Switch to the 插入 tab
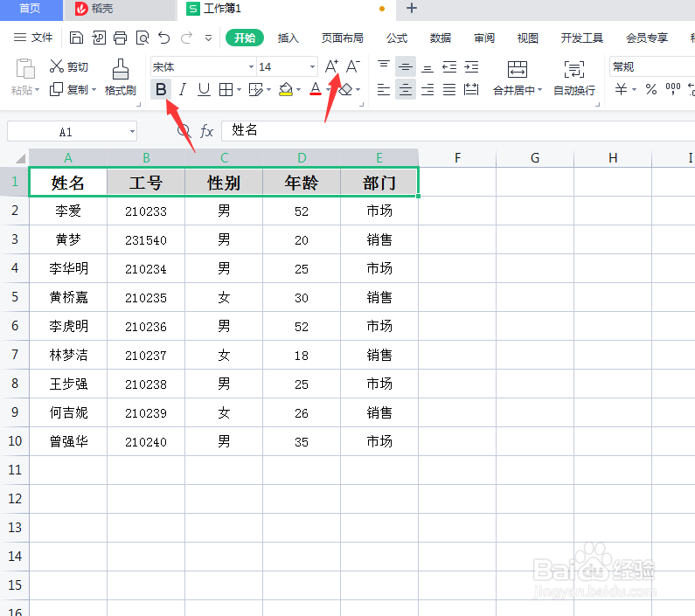This screenshot has width=695, height=616. coord(288,38)
